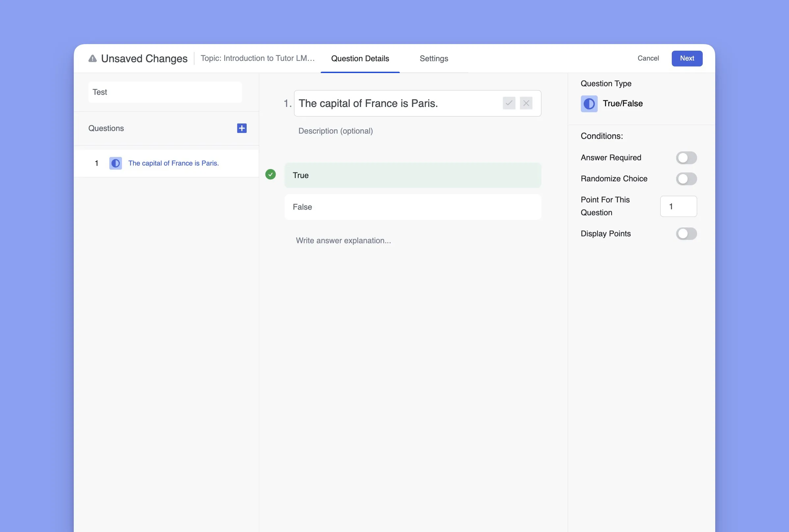Click the Test quiz title field
Image resolution: width=789 pixels, height=532 pixels.
click(165, 92)
